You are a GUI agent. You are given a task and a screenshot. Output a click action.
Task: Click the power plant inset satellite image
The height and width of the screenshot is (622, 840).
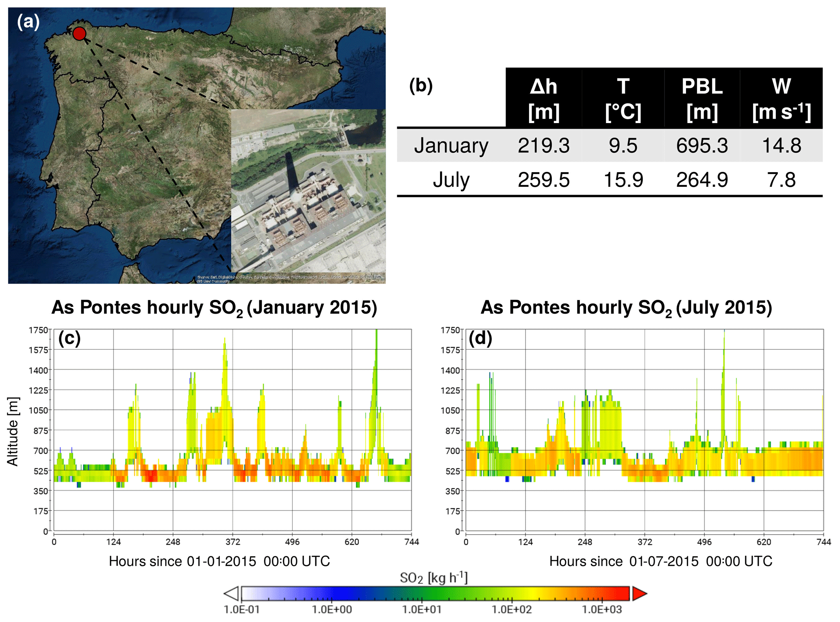tap(308, 190)
